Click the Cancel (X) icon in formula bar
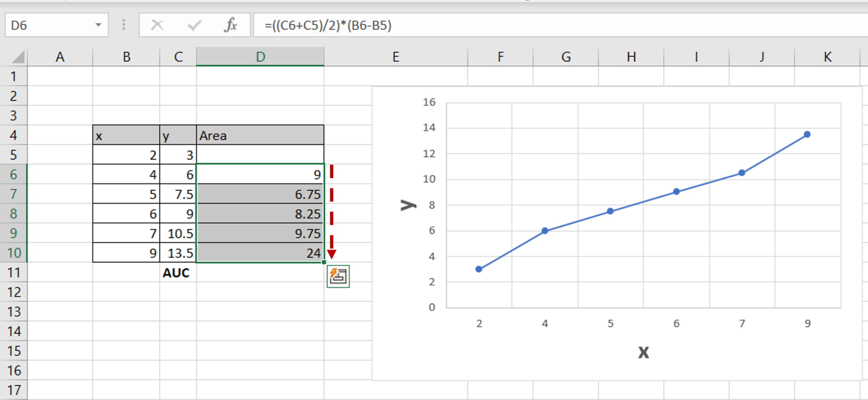The width and height of the screenshot is (868, 400). 157,25
